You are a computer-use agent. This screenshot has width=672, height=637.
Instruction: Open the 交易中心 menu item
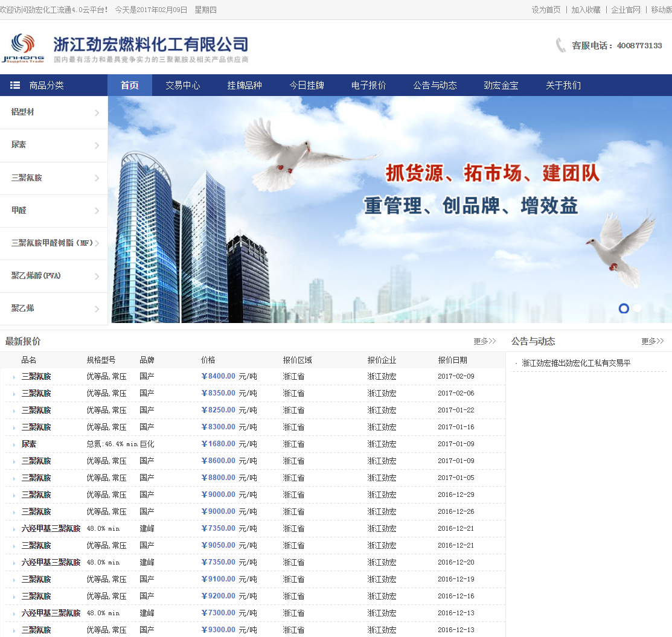[182, 85]
